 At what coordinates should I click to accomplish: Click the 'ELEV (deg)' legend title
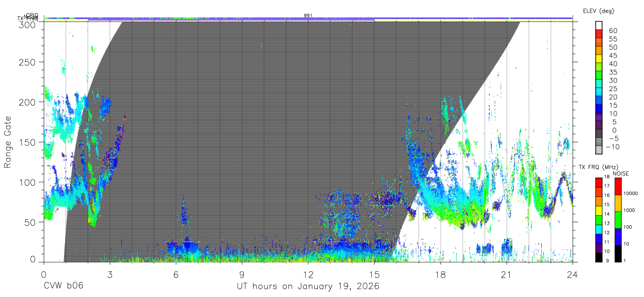tap(598, 10)
